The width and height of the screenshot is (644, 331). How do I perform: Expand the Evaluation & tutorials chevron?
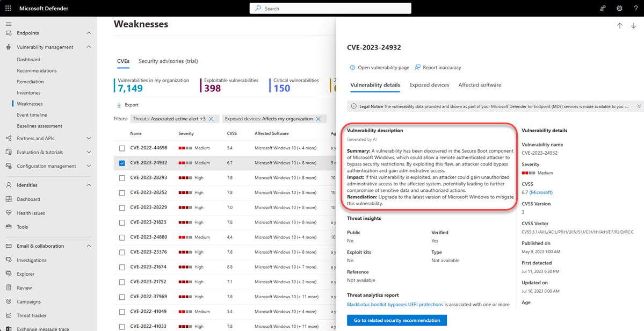pyautogui.click(x=89, y=152)
